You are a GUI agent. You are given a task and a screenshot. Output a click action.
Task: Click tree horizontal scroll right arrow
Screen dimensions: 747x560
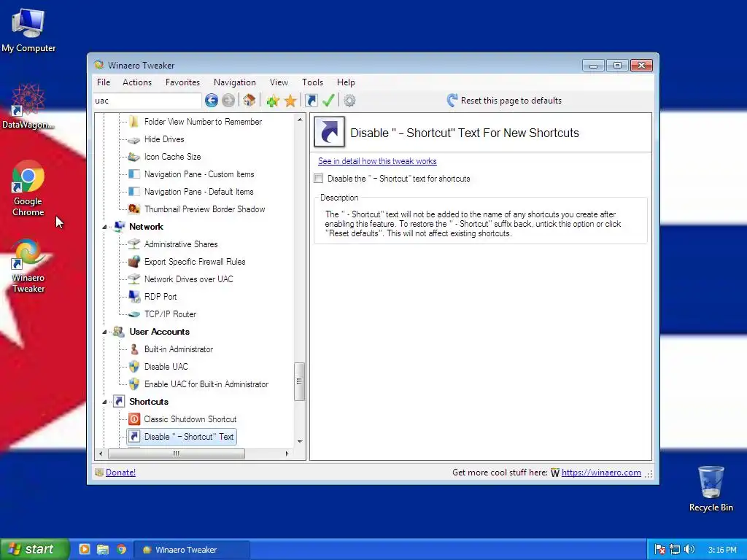(287, 454)
